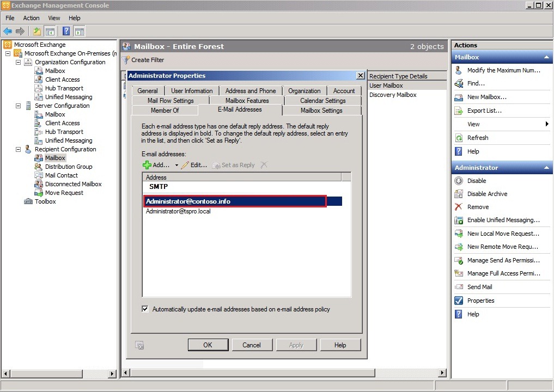Viewport: 554px width, 392px height.
Task: Click the Create Filter funnel icon
Action: [x=125, y=60]
